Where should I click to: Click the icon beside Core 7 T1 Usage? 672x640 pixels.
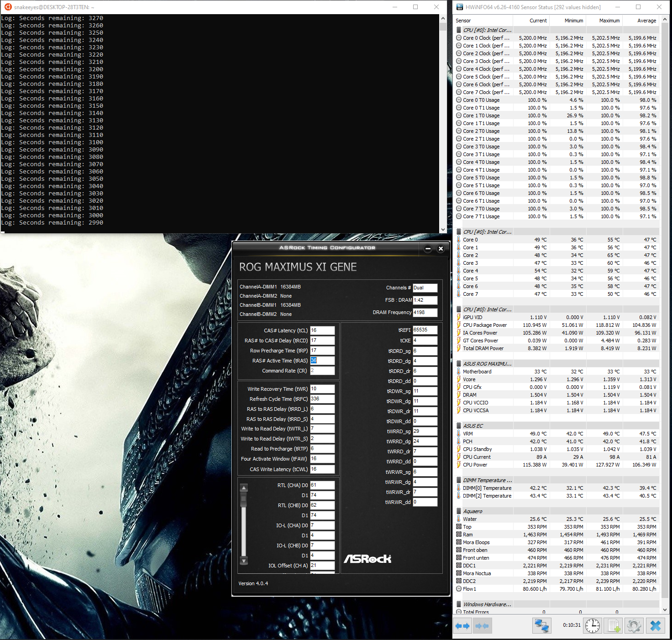(459, 216)
